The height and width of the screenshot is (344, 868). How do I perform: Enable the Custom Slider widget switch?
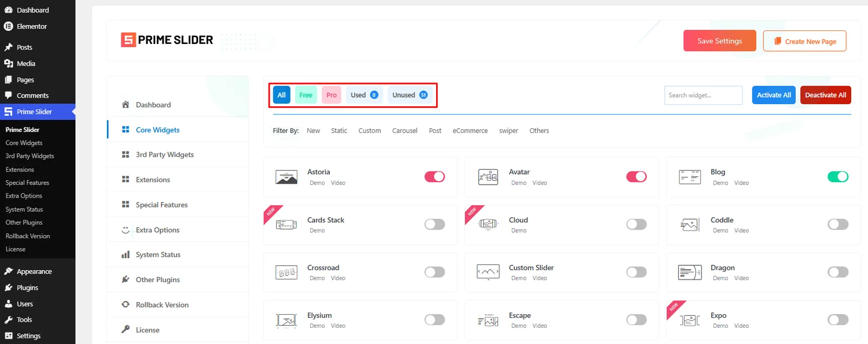pos(636,272)
